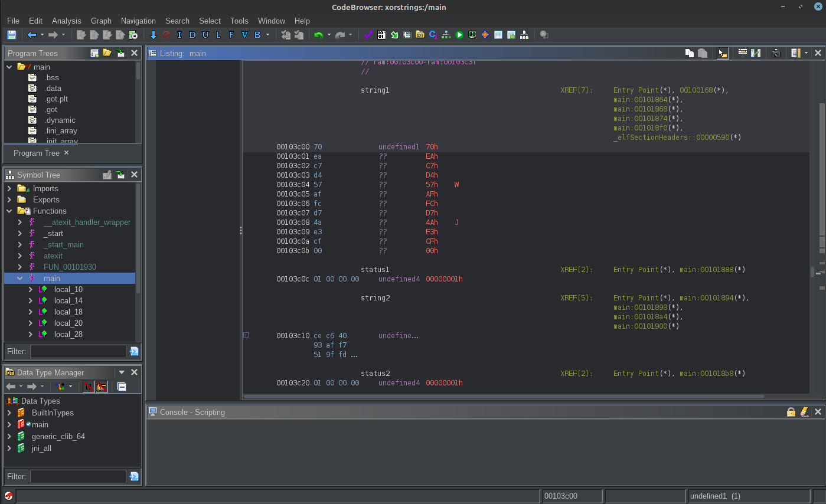Toggle cursor location highlight in Listing toolbar
The width and height of the screenshot is (826, 504).
723,53
